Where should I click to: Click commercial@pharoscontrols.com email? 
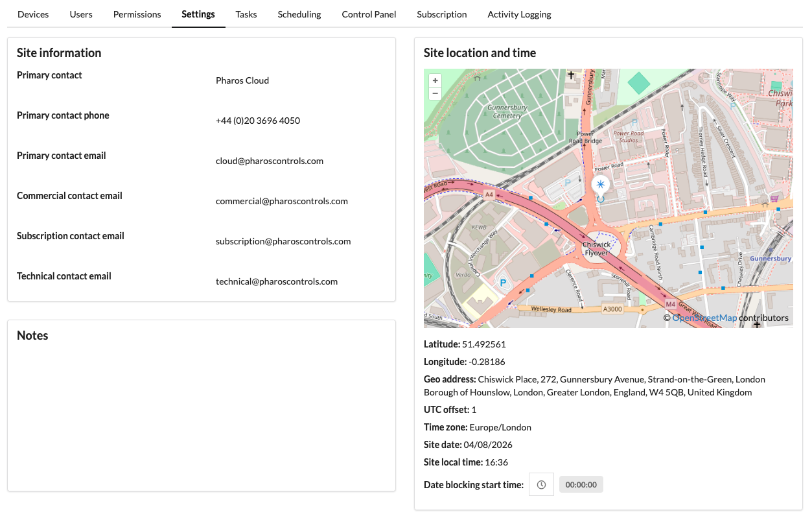coord(282,201)
